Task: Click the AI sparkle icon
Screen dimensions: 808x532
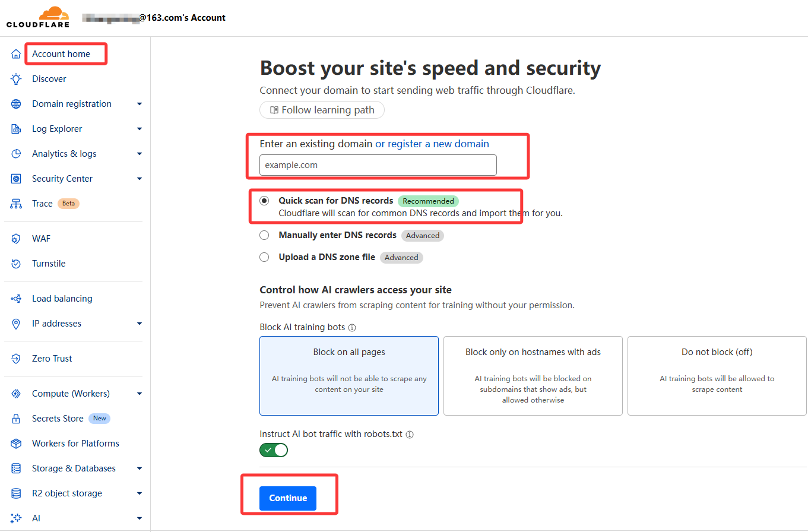Action: pos(16,518)
